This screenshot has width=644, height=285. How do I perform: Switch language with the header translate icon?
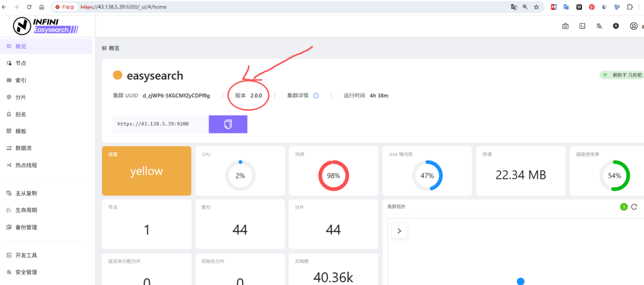pos(599,26)
